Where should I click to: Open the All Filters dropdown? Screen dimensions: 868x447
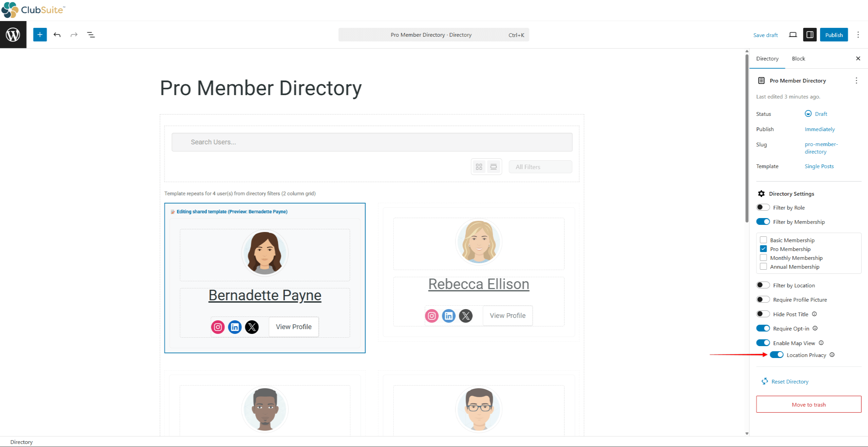(540, 167)
